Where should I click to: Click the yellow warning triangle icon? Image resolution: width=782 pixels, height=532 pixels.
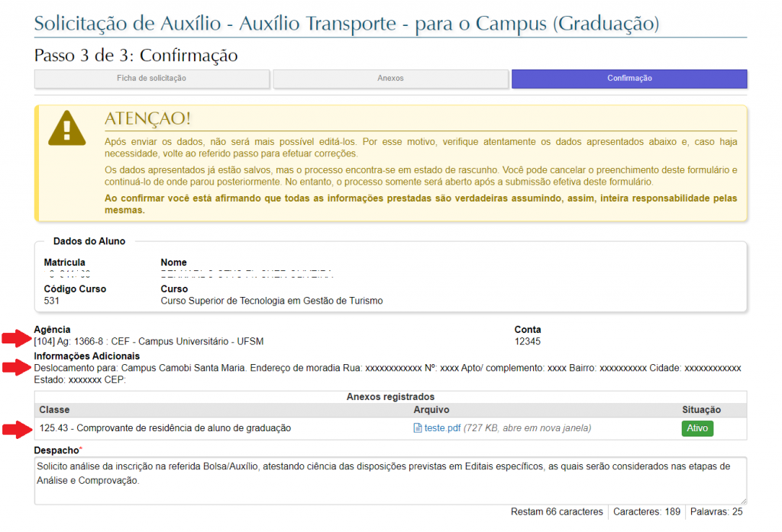tap(67, 128)
